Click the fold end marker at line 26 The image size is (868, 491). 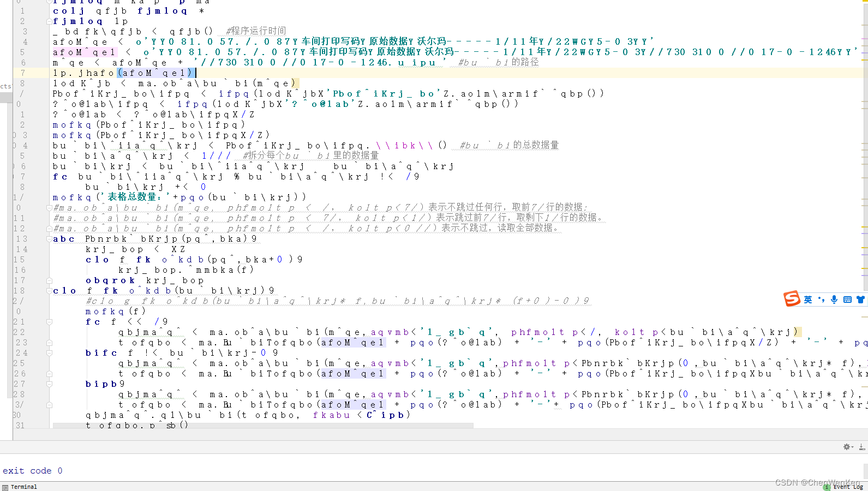tap(49, 374)
